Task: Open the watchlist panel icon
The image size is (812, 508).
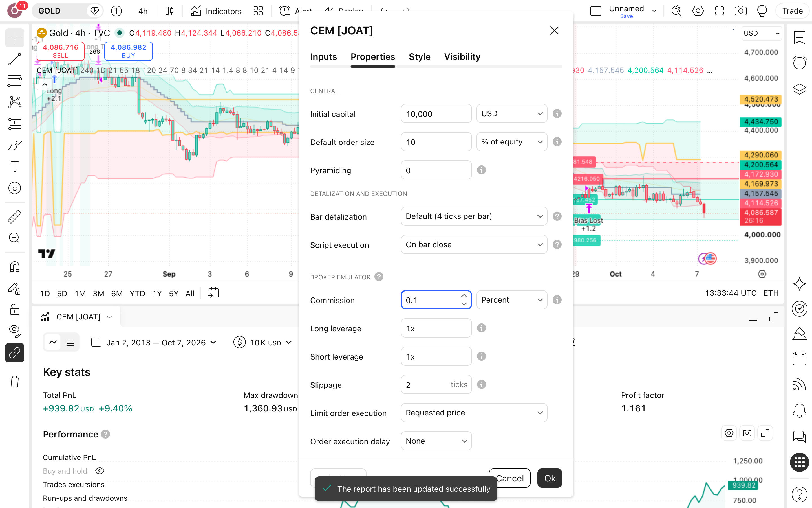Action: pos(800,37)
